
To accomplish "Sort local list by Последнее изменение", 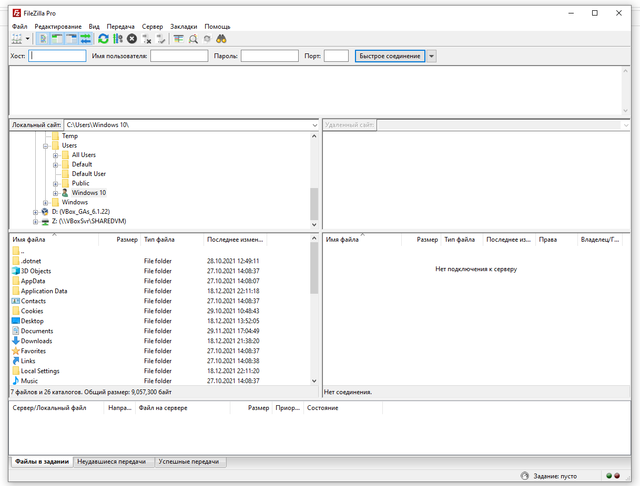I will [235, 240].
